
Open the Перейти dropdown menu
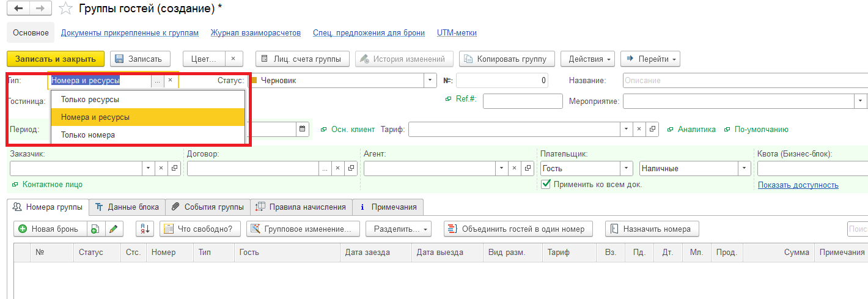pyautogui.click(x=650, y=59)
